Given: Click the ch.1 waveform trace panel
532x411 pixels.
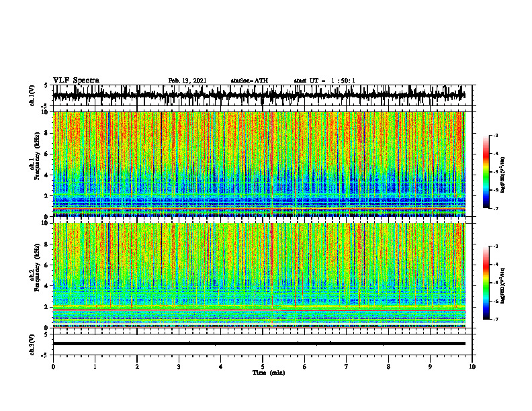Looking at the screenshot, I should pos(263,95).
